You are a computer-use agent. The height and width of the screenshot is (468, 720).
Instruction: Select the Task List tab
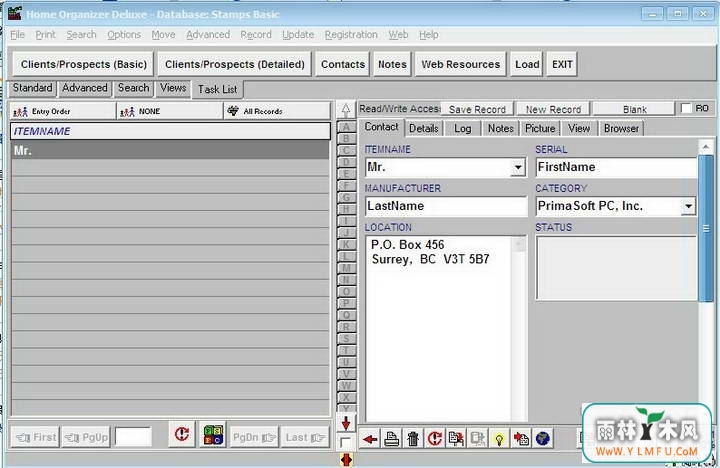pyautogui.click(x=218, y=89)
